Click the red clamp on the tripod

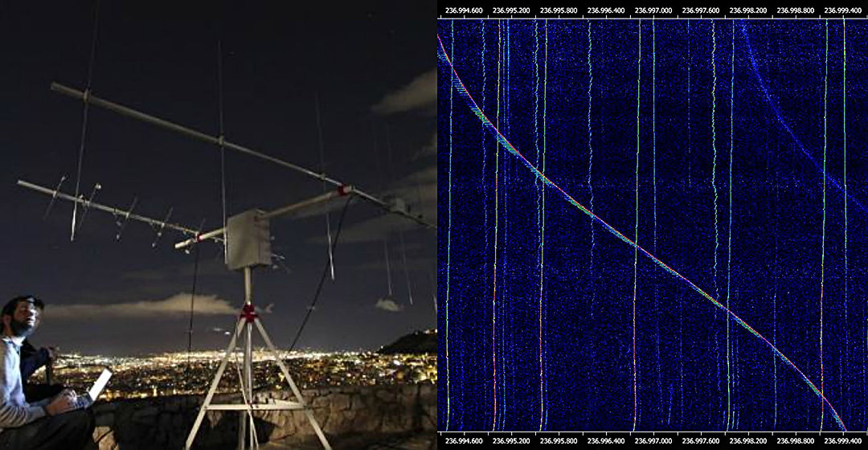coord(248,313)
